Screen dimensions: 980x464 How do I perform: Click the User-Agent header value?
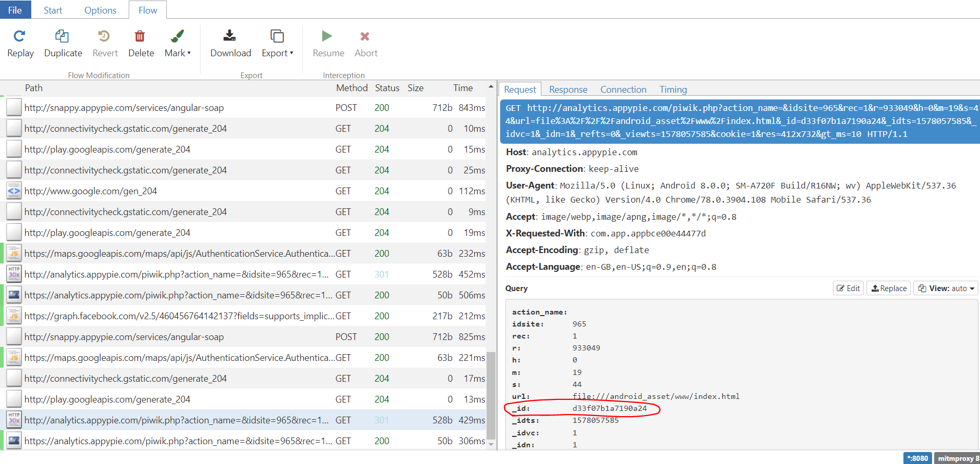(x=731, y=193)
